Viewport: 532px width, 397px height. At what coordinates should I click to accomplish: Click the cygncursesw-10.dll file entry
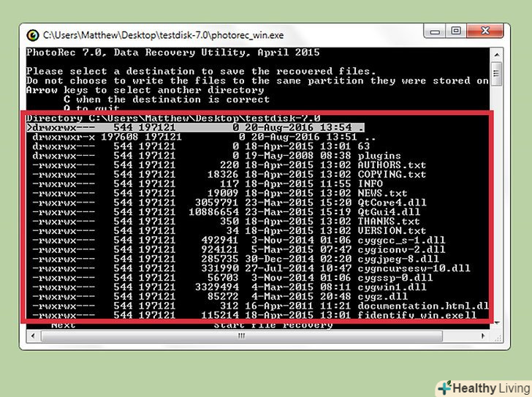point(251,269)
